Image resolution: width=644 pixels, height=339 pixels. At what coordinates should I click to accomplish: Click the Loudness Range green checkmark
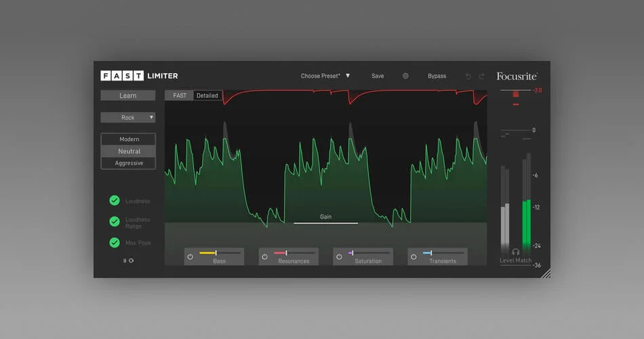[x=115, y=222]
